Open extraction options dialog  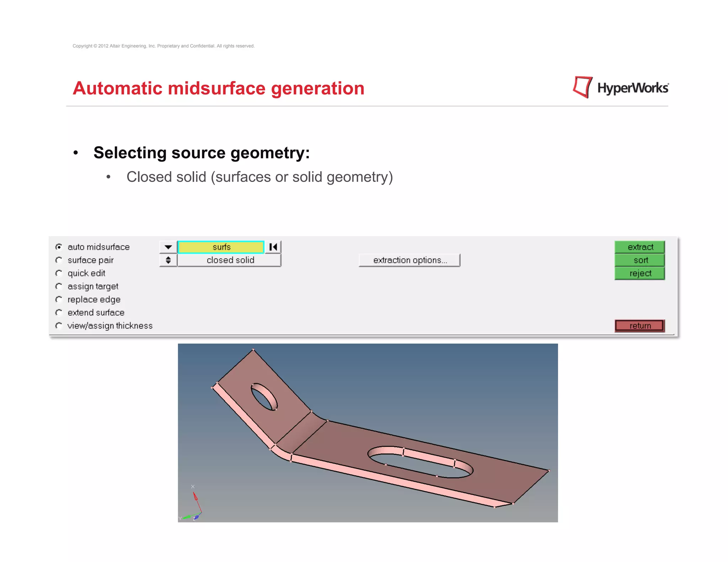click(409, 260)
